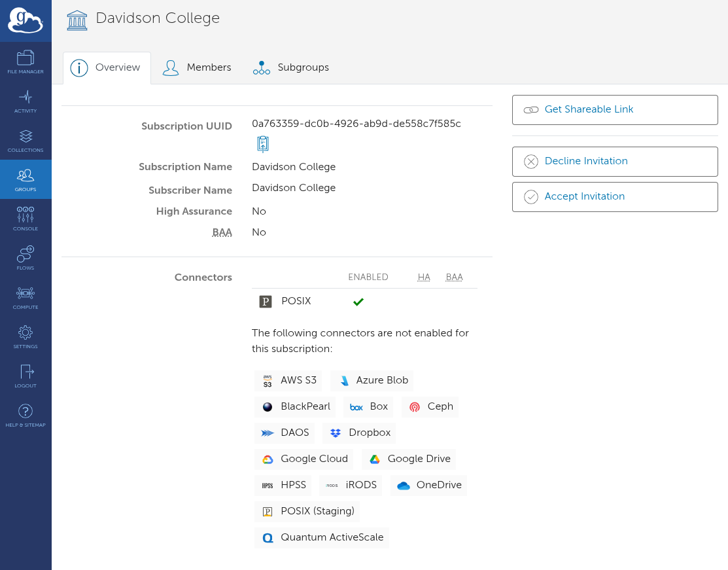The width and height of the screenshot is (728, 570).
Task: Go to Collections in sidebar
Action: coord(26,140)
